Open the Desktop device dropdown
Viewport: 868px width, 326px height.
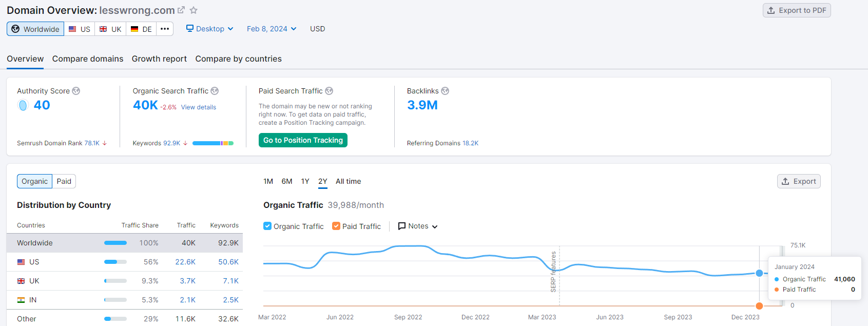click(x=209, y=29)
